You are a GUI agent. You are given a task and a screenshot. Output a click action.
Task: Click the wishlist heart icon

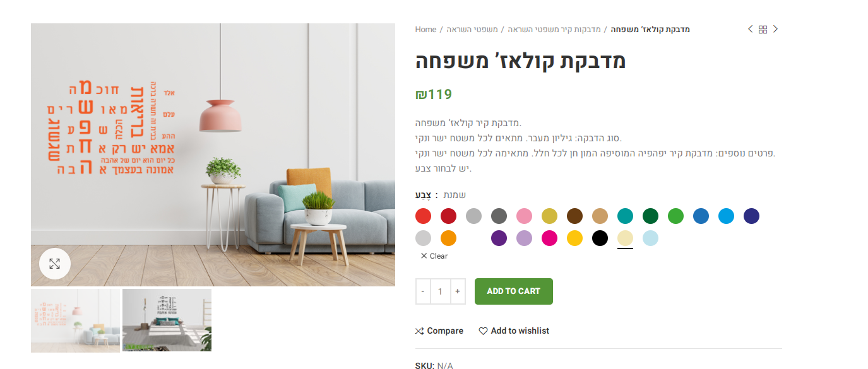tap(483, 331)
